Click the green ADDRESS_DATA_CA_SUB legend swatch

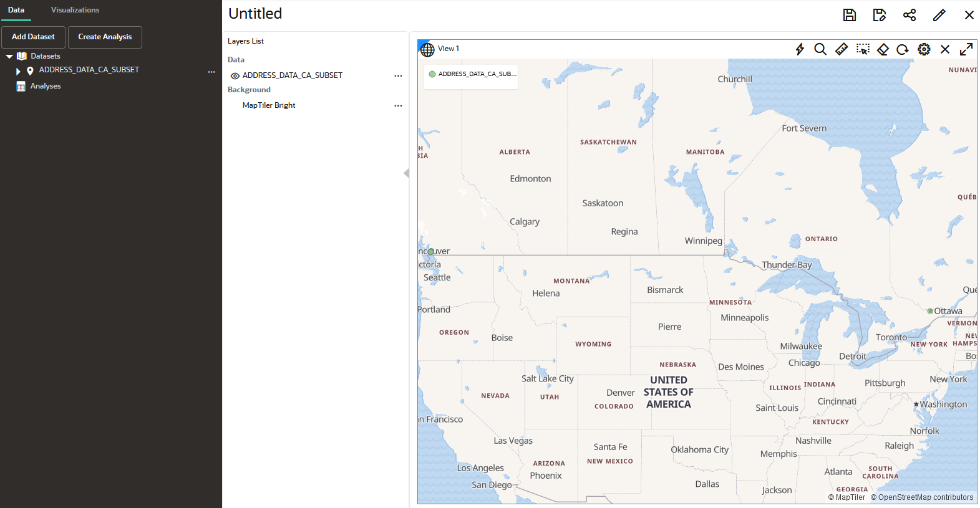(432, 74)
